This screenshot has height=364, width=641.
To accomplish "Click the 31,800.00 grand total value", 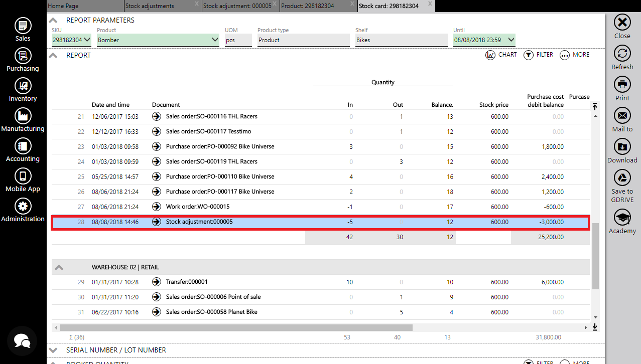I will point(549,337).
